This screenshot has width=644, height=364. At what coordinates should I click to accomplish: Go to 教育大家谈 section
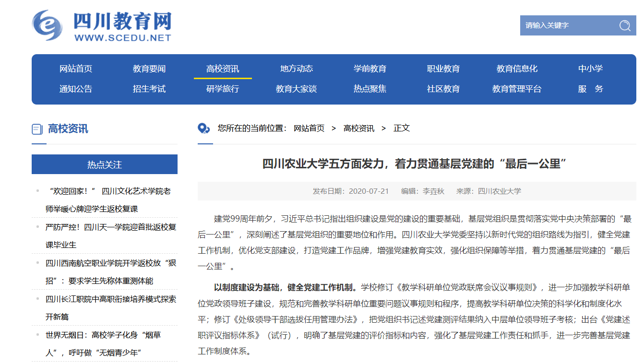tap(297, 89)
